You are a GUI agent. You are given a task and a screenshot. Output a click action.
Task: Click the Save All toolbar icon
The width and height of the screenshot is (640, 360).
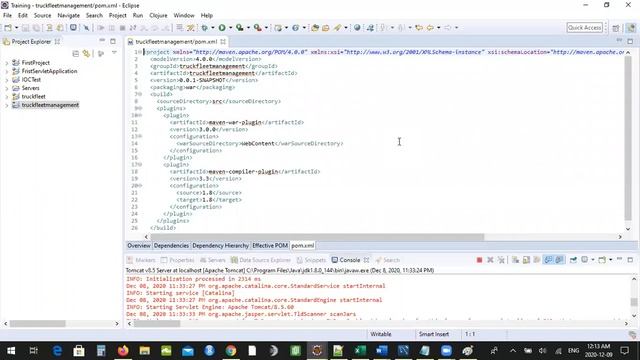click(36, 28)
